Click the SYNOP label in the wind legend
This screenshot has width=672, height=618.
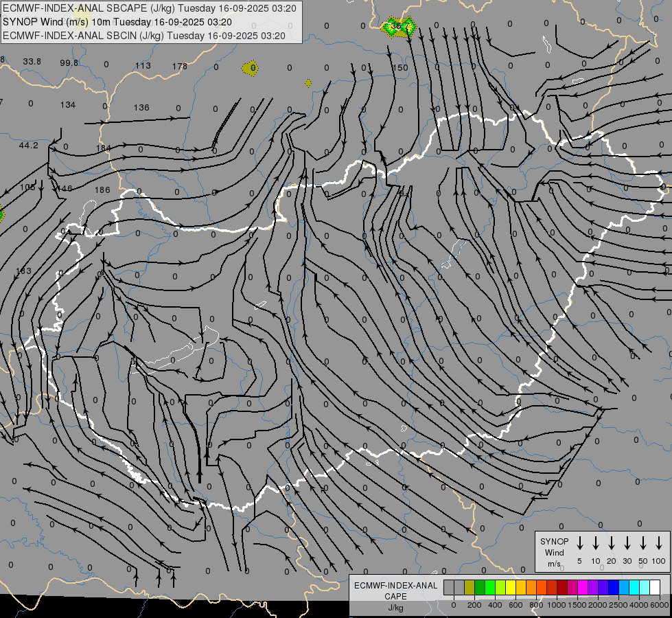[x=554, y=541]
